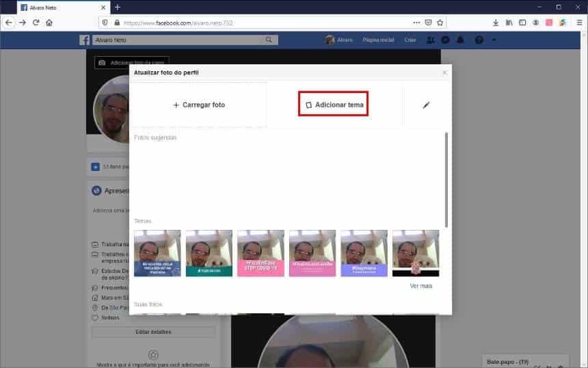The image size is (588, 368).
Task: Click the colorful extension icon in toolbar
Action: tap(563, 23)
